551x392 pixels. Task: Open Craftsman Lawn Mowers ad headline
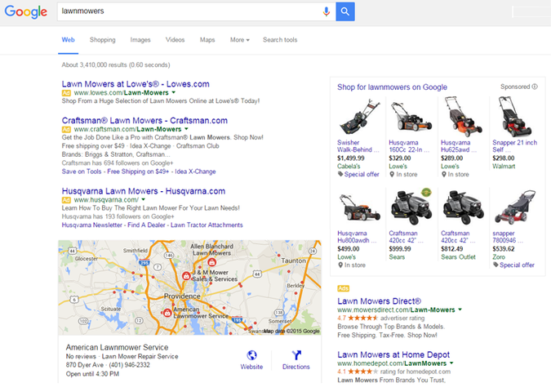(x=144, y=121)
